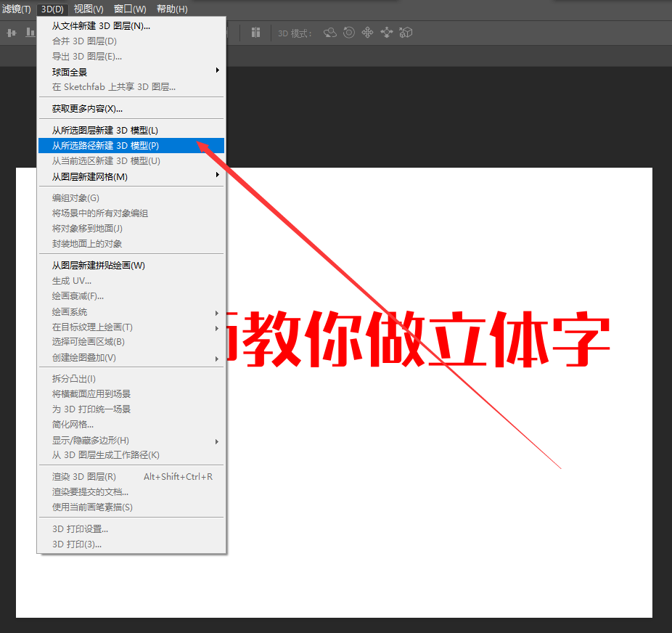Choose 为 3D 打印统一场景
Viewport: 672px width, 633px height.
pyautogui.click(x=131, y=409)
